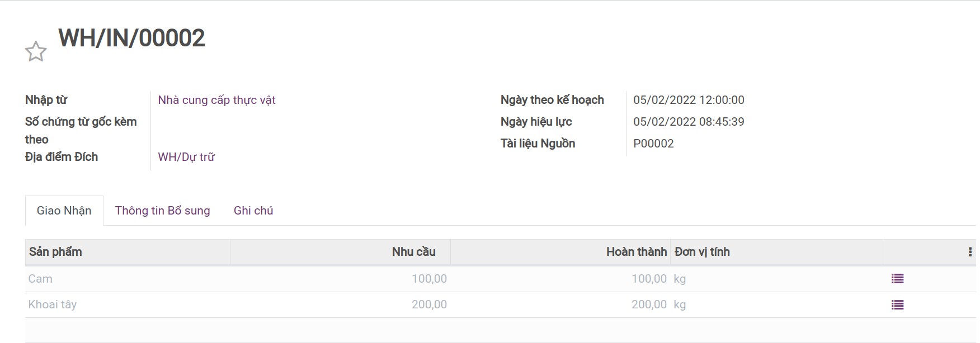Viewport: 980px width, 343px height.
Task: Select the Tài liệu Nguồn value P00002
Action: click(x=653, y=144)
